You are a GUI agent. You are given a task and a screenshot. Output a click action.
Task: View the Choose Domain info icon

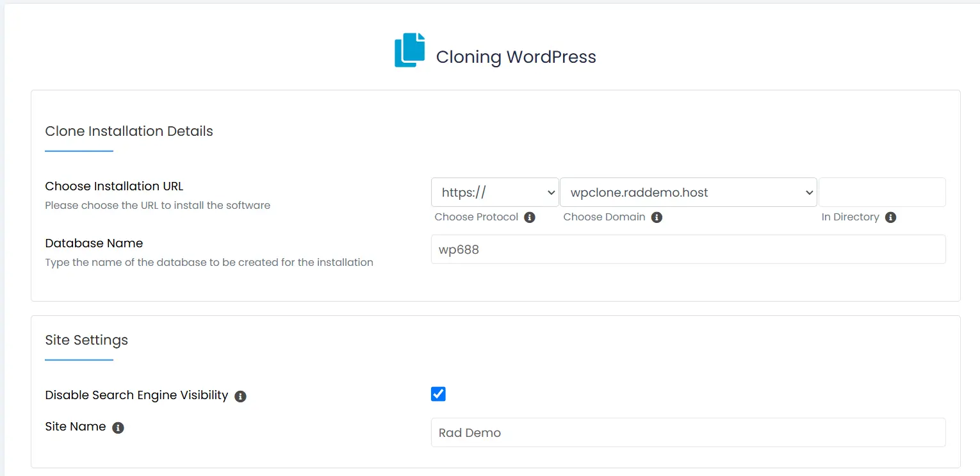coord(657,217)
